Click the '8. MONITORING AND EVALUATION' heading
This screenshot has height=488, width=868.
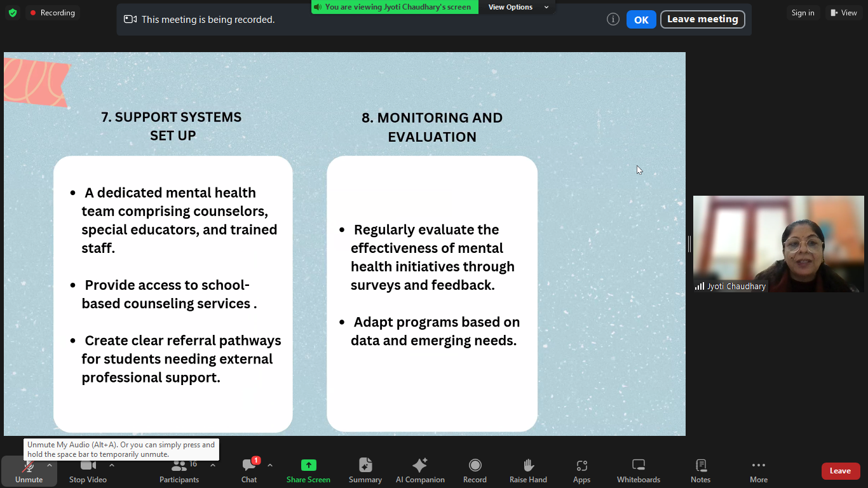point(432,127)
